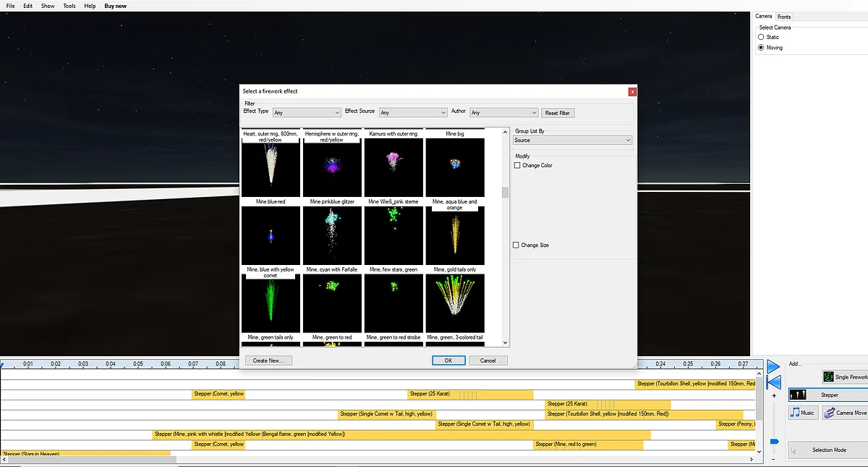Screen dimensions: 868x467
Task: Select the Moving camera radio button
Action: tap(761, 47)
